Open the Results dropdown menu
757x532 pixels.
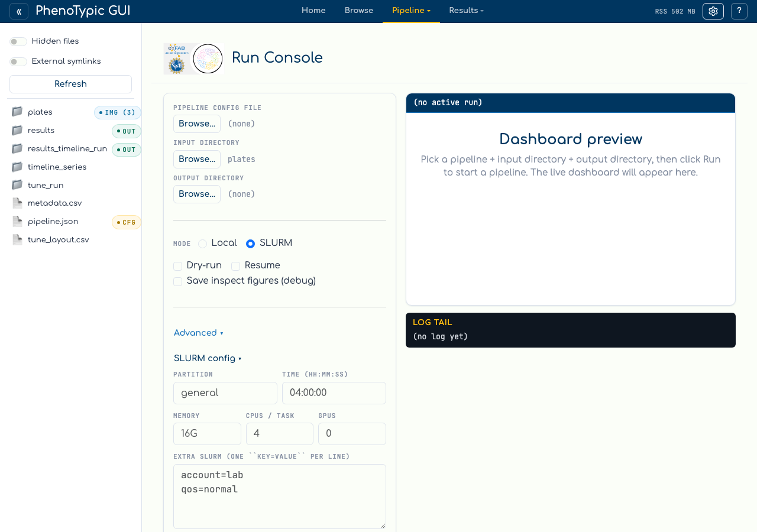(x=466, y=11)
